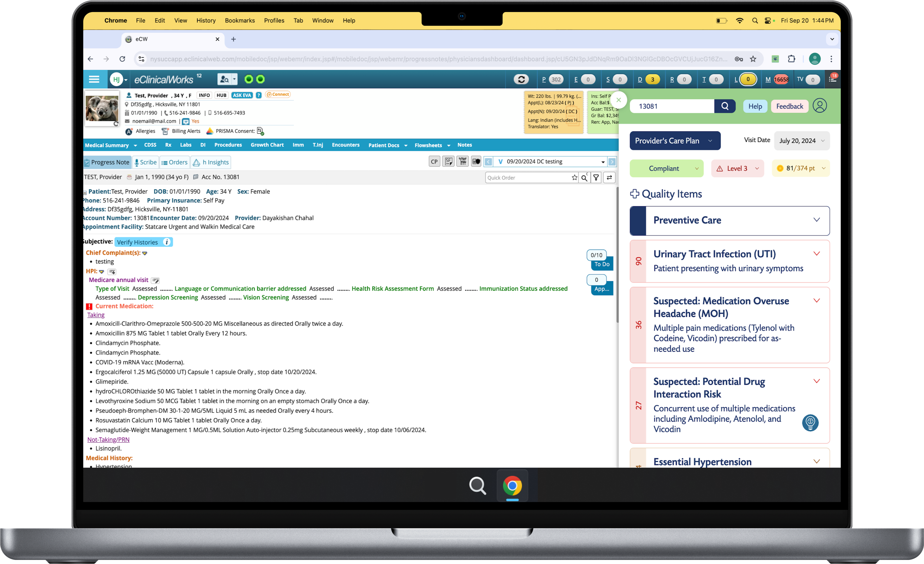
Task: Open the History menu in macOS menu bar
Action: tap(206, 20)
